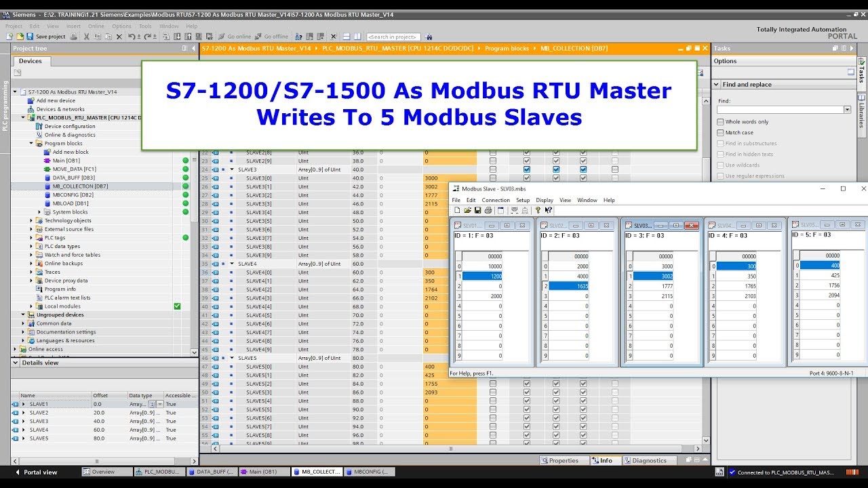The height and width of the screenshot is (488, 868).
Task: Expand SLAVE1 in Details view
Action: [x=24, y=404]
